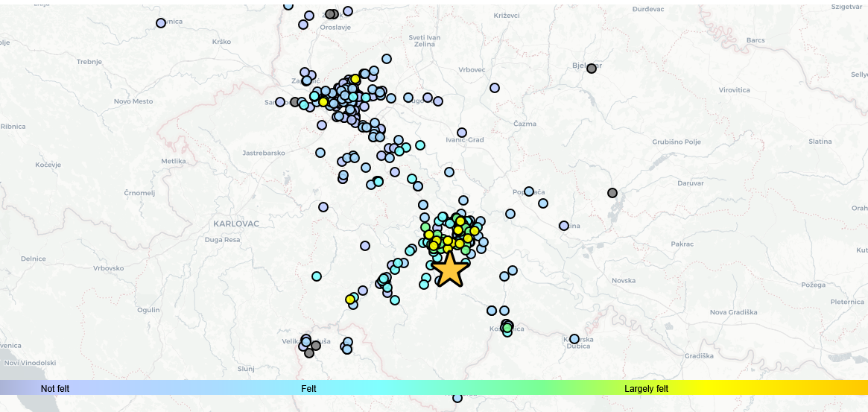This screenshot has width=868, height=412.
Task: Click the Čazma map label
Action: [525, 124]
